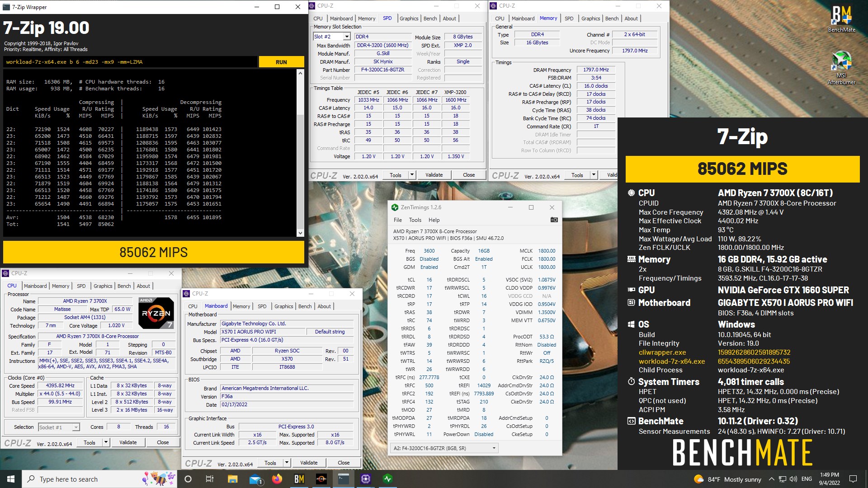Click the 7-Zip Wrapper title bar icon
Image resolution: width=868 pixels, height=488 pixels.
pos(6,7)
